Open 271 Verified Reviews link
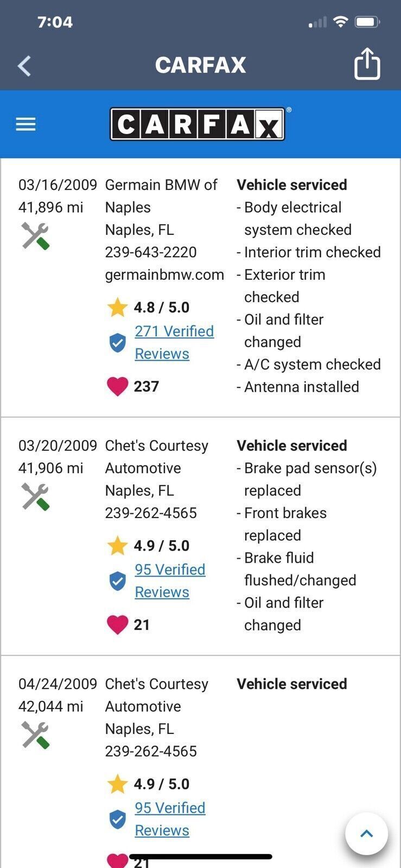This screenshot has width=401, height=868. 174,342
